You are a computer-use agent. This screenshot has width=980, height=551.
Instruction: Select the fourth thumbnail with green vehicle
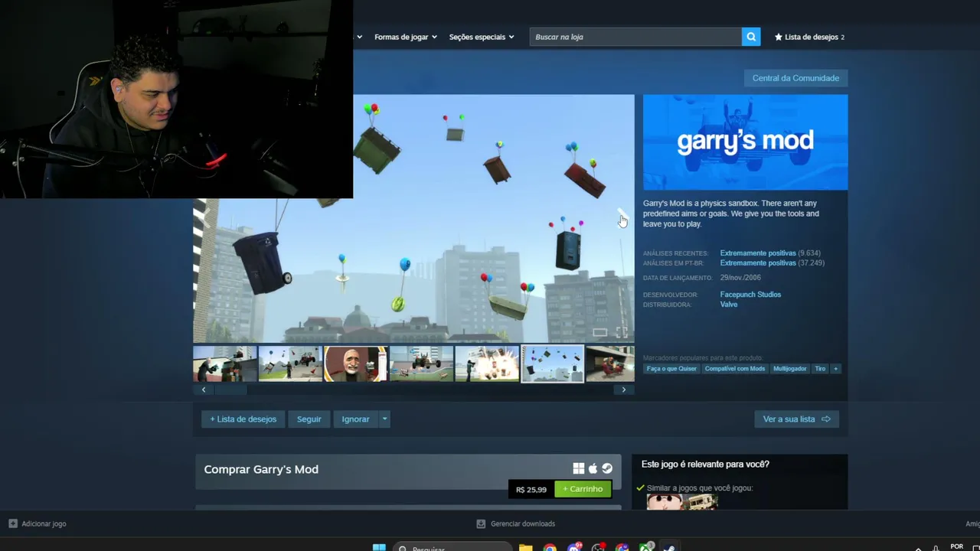pyautogui.click(x=422, y=364)
